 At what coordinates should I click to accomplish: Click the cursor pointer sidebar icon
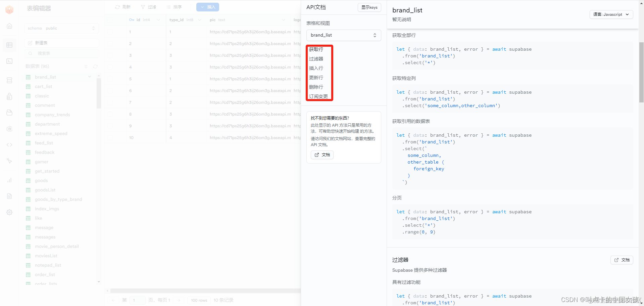pyautogui.click(x=9, y=161)
